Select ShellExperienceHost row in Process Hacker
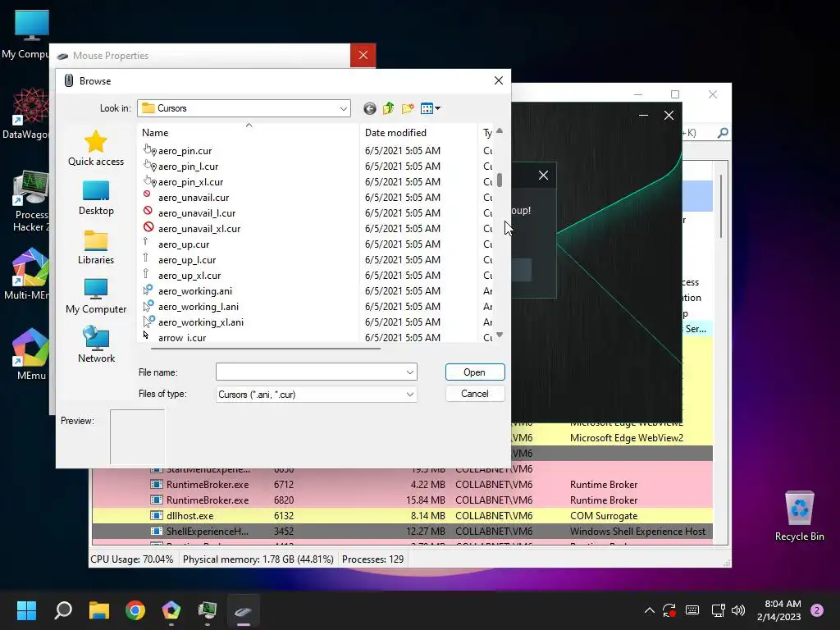Viewport: 840px width, 630px height. click(402, 532)
